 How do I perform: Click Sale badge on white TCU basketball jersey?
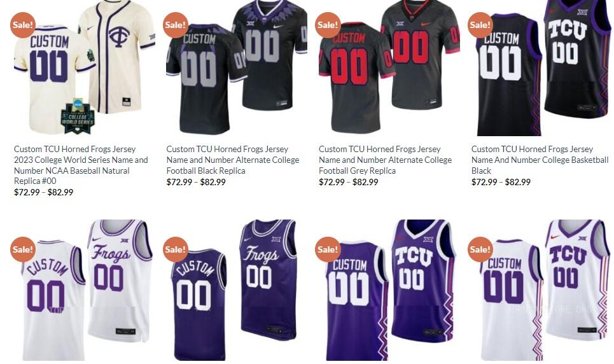(480, 249)
